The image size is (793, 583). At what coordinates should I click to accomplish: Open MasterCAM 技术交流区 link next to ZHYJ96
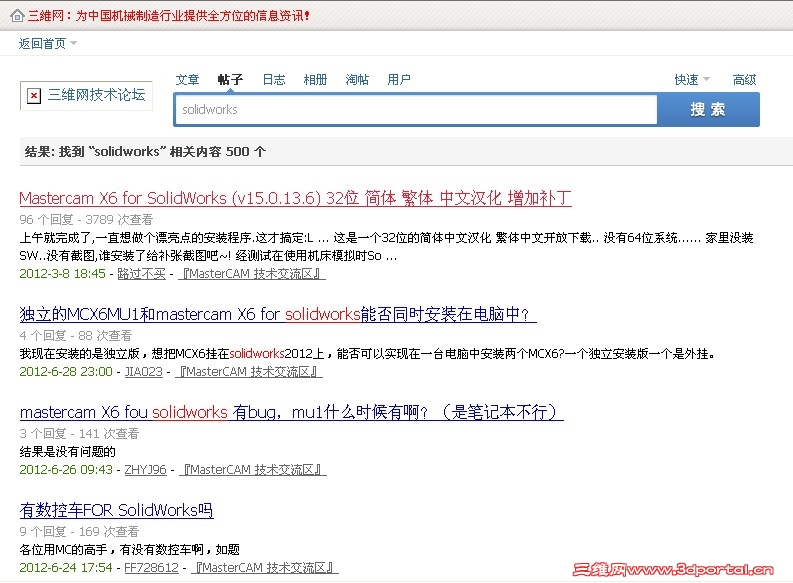(x=252, y=470)
